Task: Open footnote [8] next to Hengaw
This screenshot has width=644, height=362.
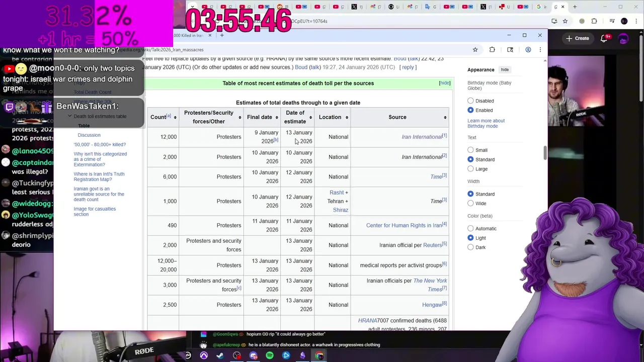Action: pyautogui.click(x=444, y=303)
